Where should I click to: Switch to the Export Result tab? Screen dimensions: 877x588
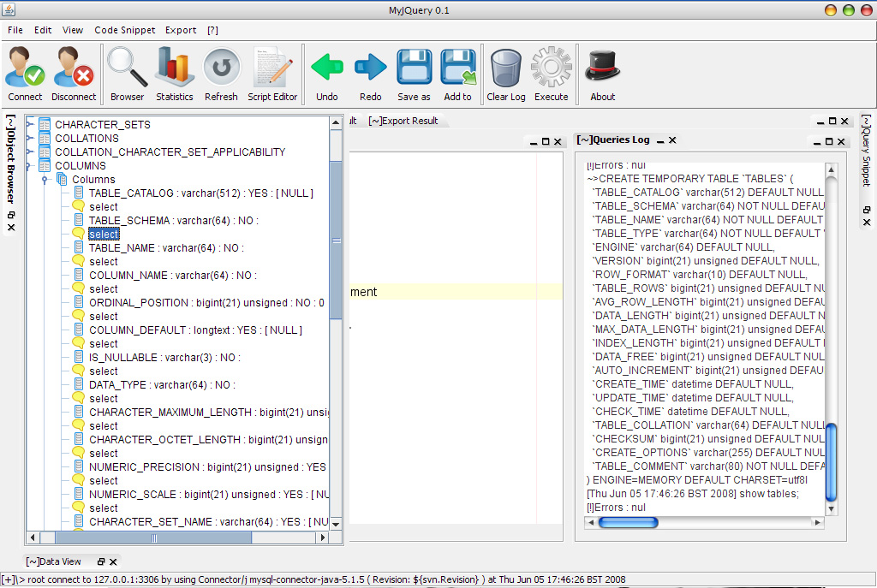click(x=403, y=121)
